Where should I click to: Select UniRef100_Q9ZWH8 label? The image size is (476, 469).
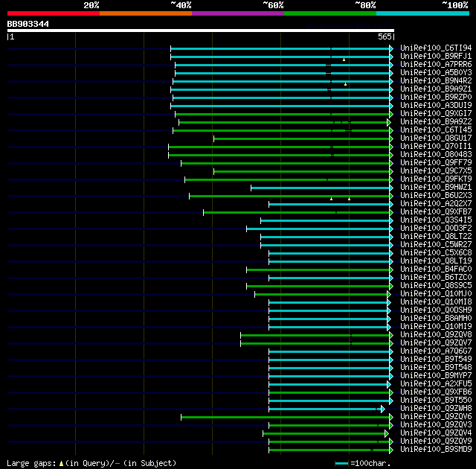[436, 409]
